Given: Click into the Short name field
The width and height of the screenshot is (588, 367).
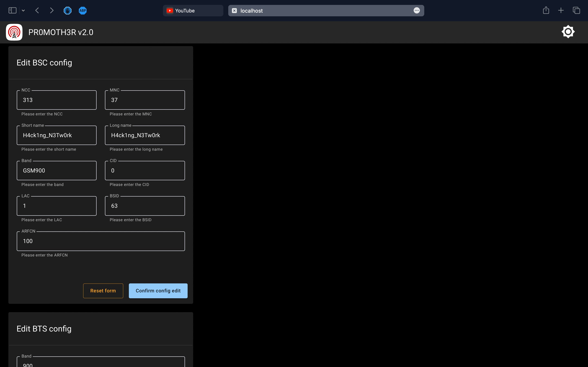Looking at the screenshot, I should (x=57, y=135).
